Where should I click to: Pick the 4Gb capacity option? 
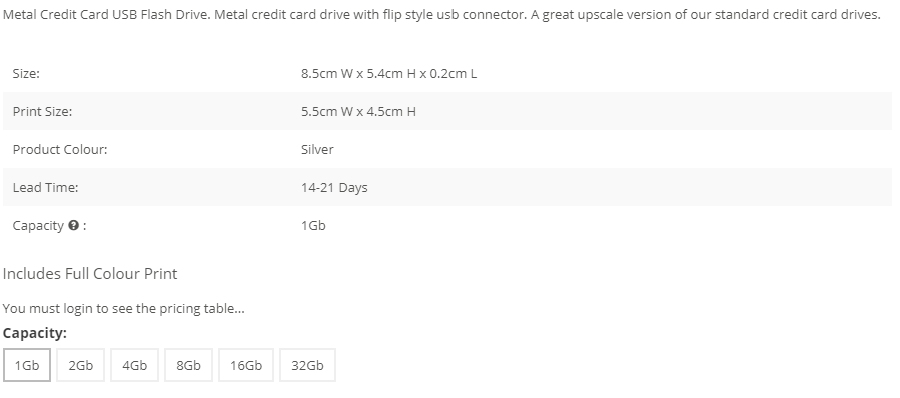tap(134, 365)
